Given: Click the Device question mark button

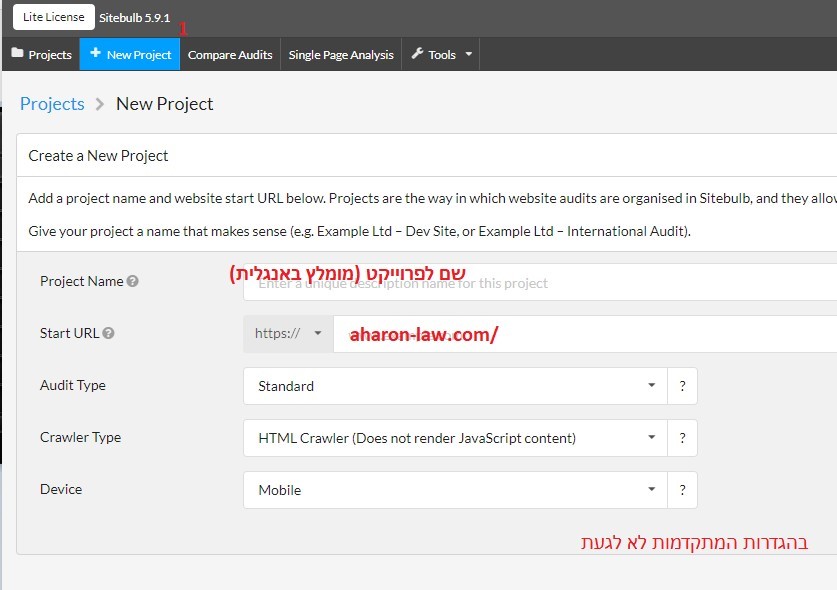Looking at the screenshot, I should (x=682, y=490).
